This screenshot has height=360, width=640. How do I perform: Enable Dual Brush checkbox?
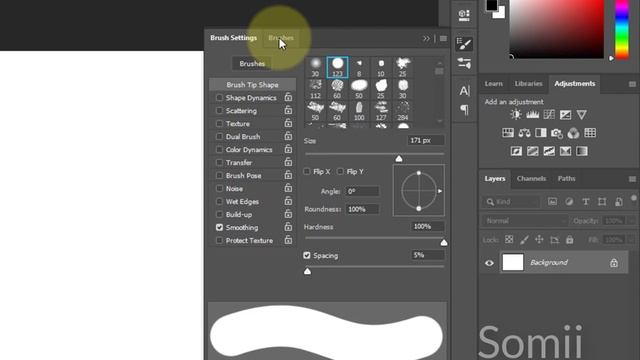click(219, 136)
